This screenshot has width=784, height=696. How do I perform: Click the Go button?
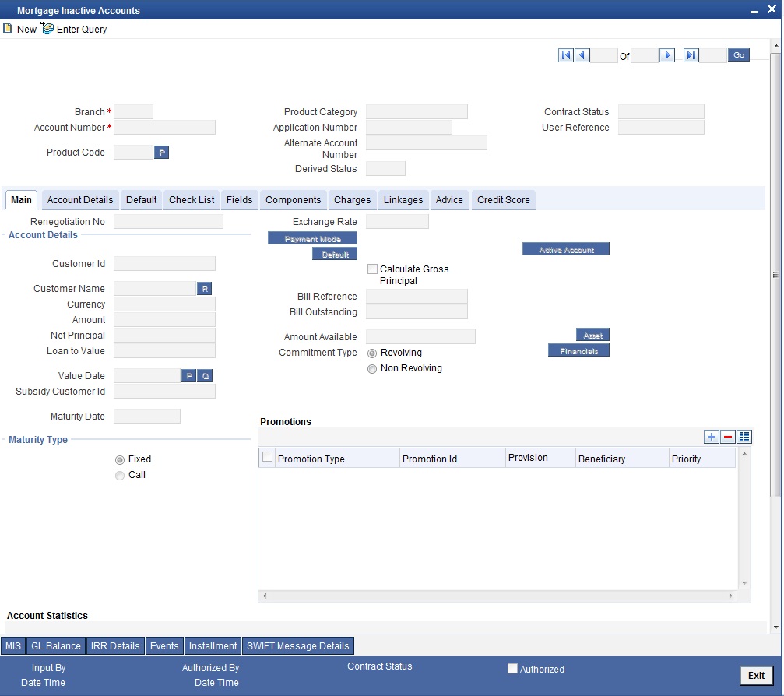coord(739,55)
